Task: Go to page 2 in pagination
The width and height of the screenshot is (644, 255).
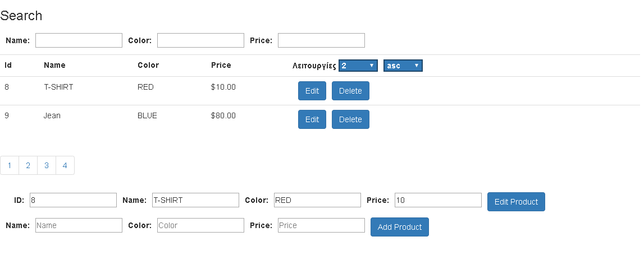Action: click(x=28, y=165)
